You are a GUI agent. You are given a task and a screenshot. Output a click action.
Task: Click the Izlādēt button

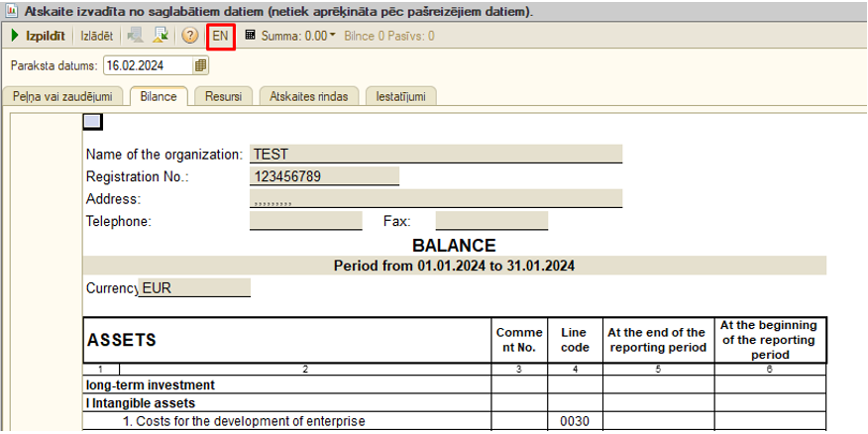click(x=96, y=36)
